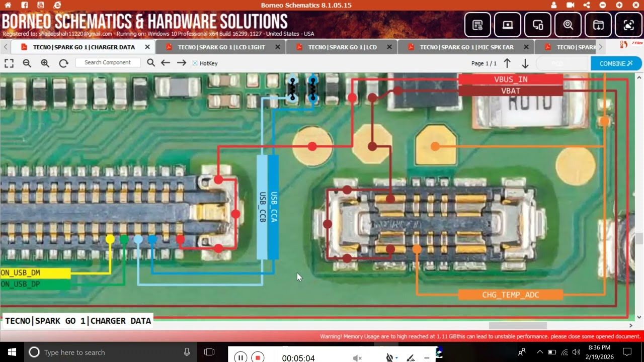Close the SPARK GO 1 LCD tab
644x362 pixels.
(389, 47)
